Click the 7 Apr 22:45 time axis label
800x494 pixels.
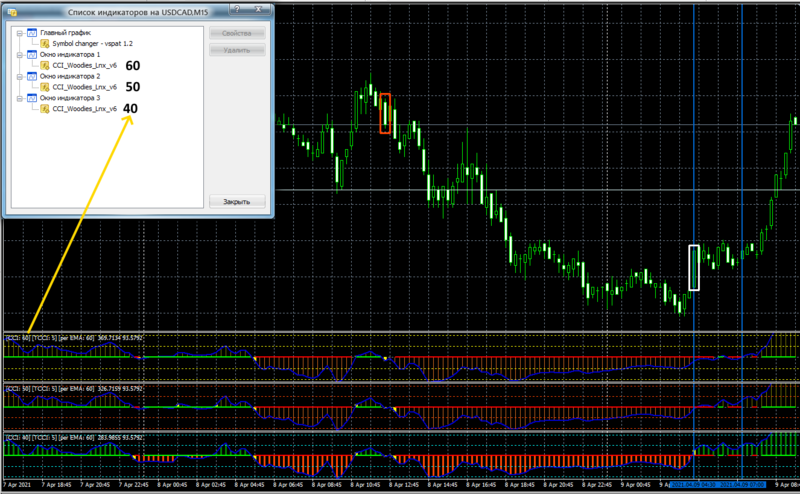point(134,485)
